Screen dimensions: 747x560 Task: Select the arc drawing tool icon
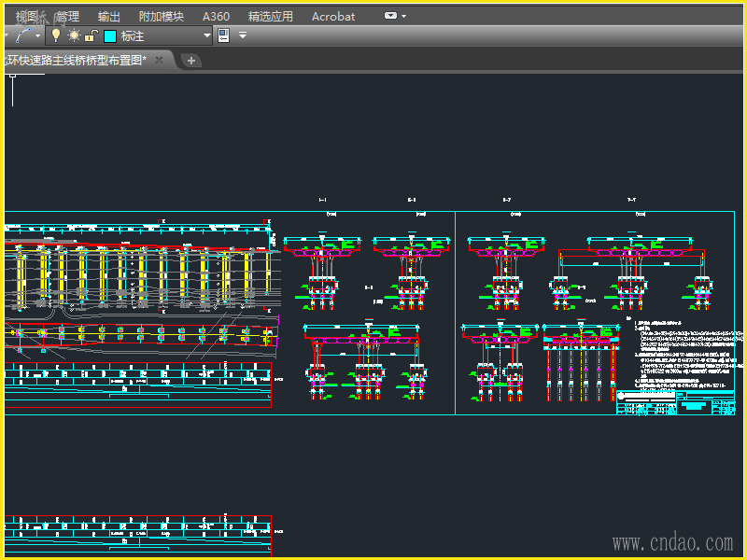coord(24,35)
